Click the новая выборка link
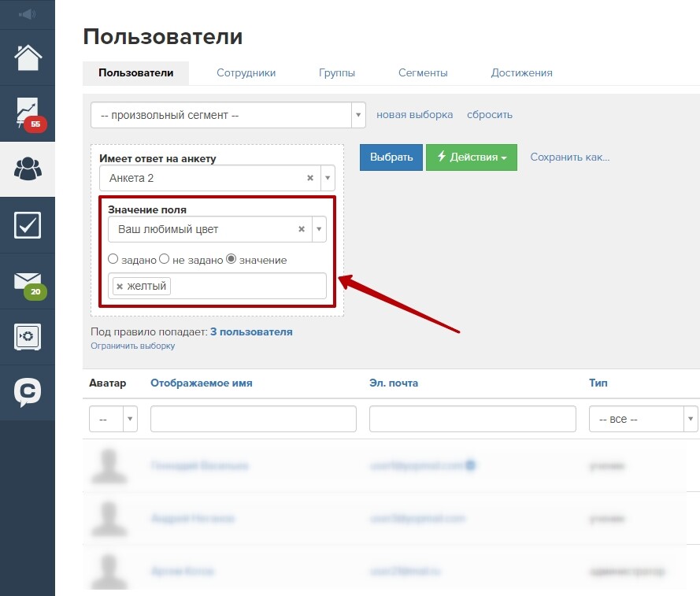Screen dimensions: 700x596 [414, 115]
